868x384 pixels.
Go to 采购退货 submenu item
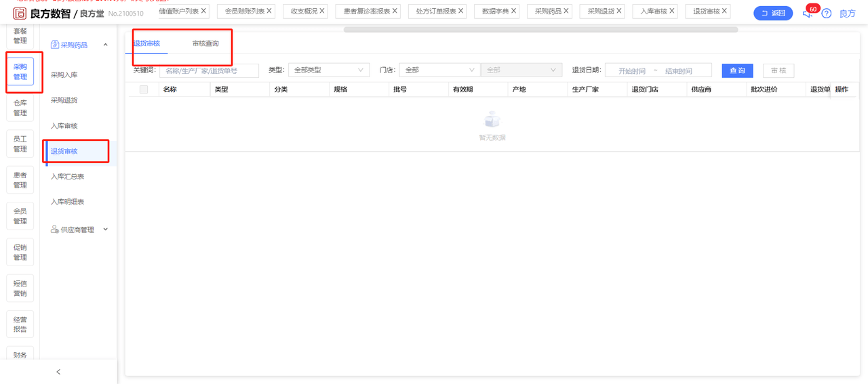64,100
